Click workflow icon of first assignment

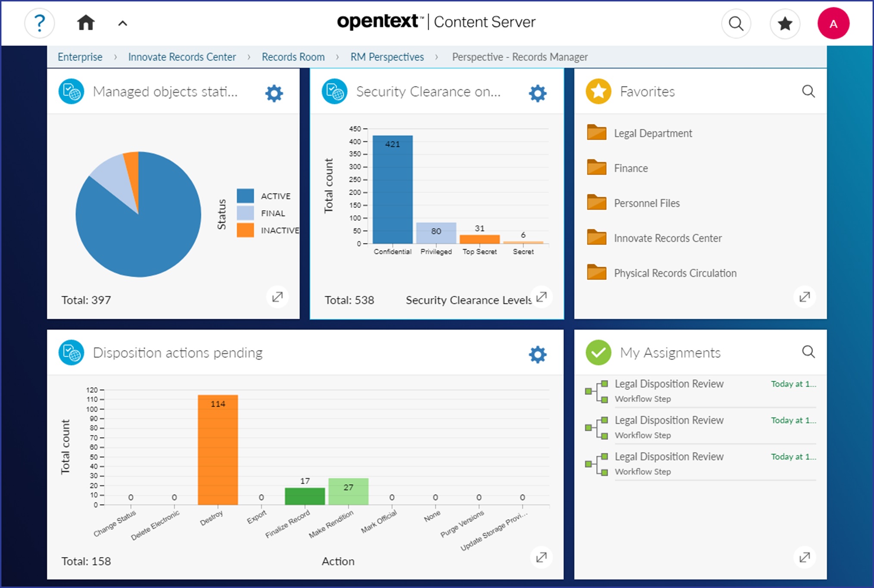[597, 391]
